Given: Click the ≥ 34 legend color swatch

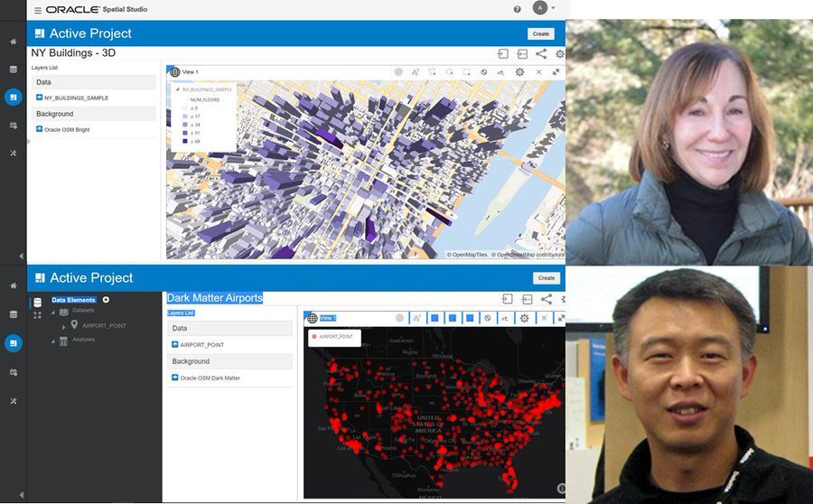Looking at the screenshot, I should click(x=185, y=125).
